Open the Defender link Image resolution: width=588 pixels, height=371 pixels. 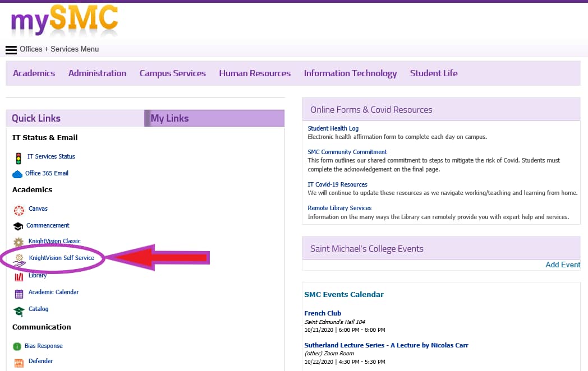40,361
